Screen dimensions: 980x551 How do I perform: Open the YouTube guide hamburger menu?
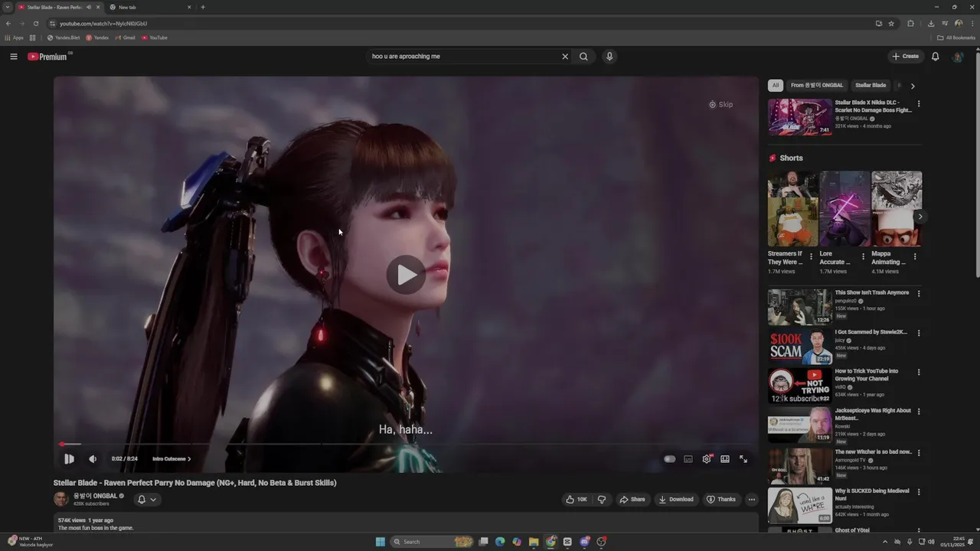coord(14,56)
